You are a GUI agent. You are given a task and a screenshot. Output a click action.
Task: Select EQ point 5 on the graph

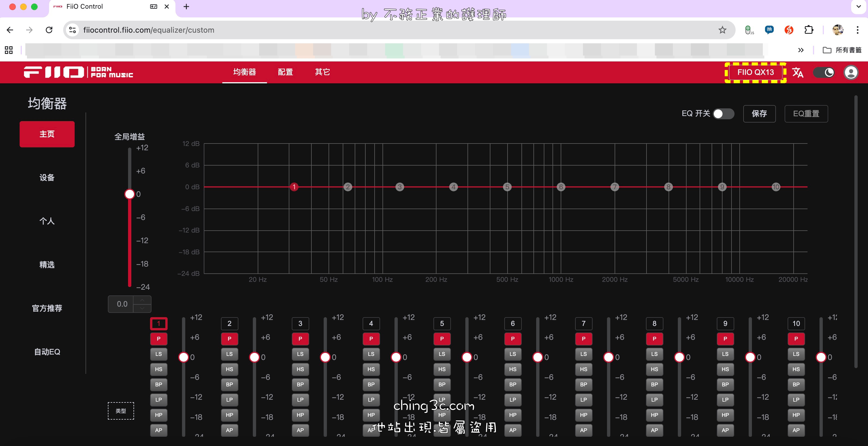point(507,187)
